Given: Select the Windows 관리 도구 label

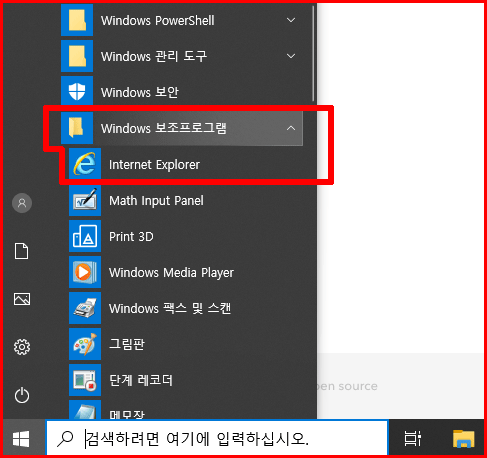Looking at the screenshot, I should pos(154,56).
